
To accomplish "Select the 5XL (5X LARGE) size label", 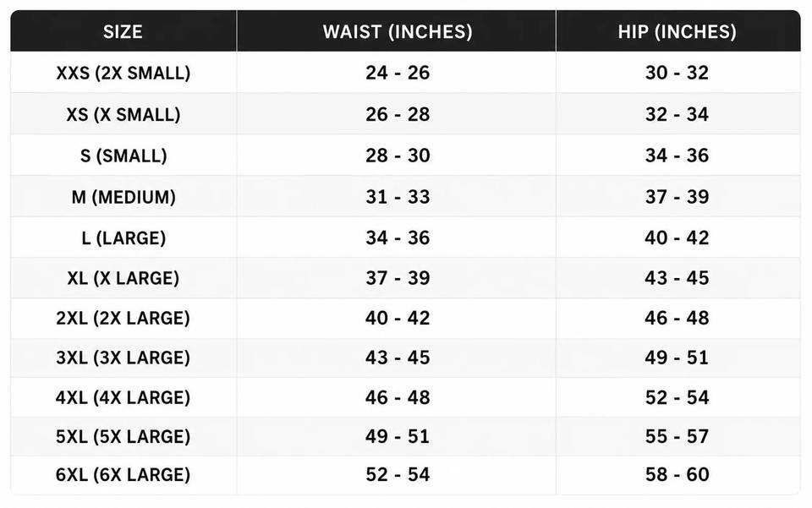I will coord(123,436).
